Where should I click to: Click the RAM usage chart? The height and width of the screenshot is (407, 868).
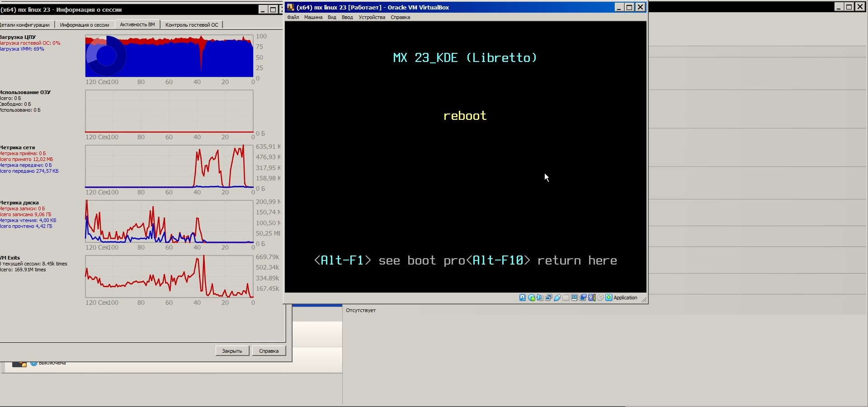[x=169, y=111]
